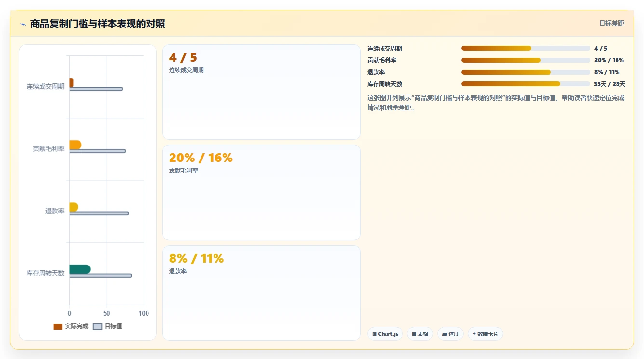
Task: Click the 库存周转天数 progress bar
Action: coord(525,84)
